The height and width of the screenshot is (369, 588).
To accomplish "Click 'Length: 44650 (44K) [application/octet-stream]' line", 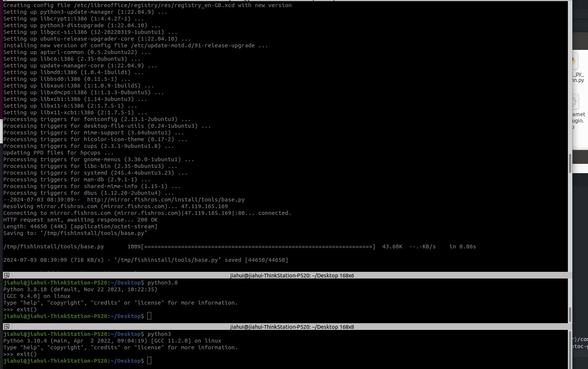I will (80, 226).
